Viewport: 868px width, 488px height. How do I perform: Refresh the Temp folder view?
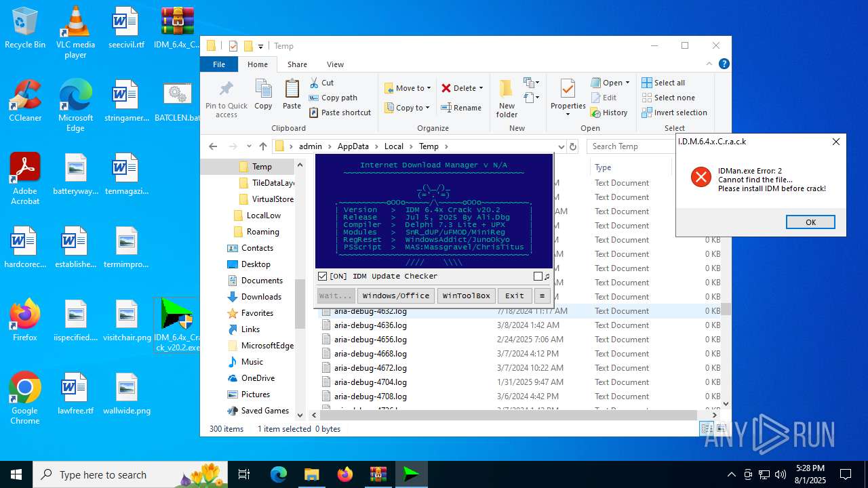(573, 146)
